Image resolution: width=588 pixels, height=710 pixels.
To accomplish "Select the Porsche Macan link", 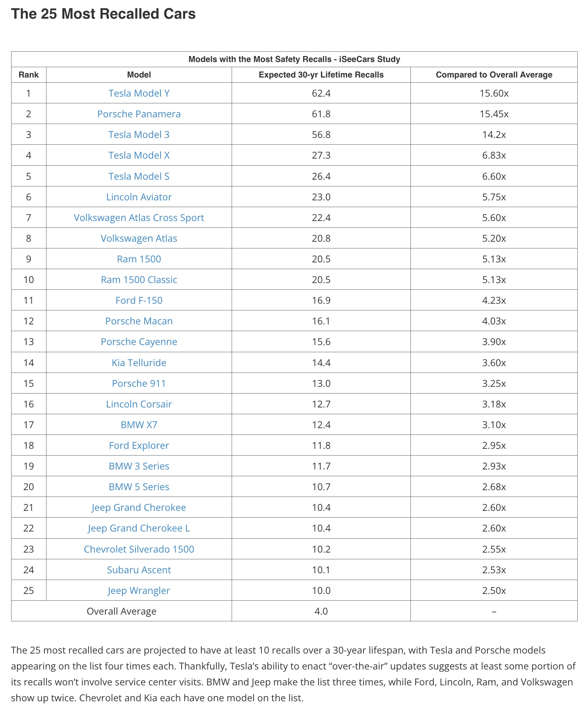I will pyautogui.click(x=139, y=321).
